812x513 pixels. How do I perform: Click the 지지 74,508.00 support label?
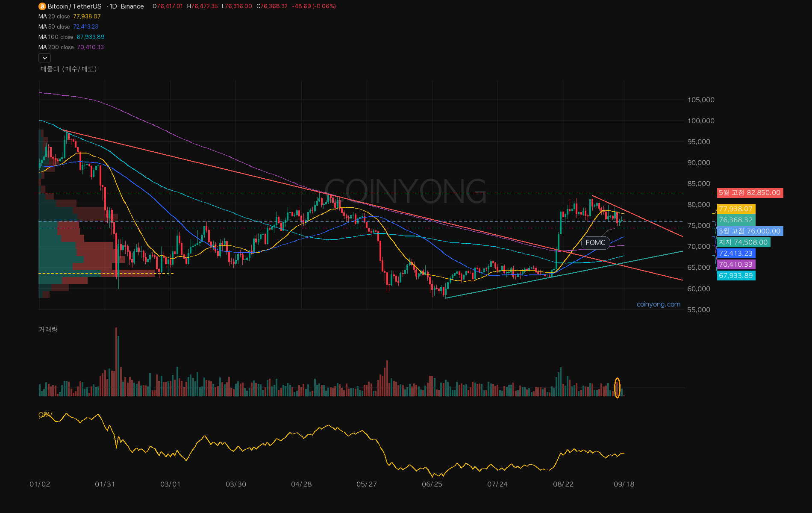[x=743, y=242]
